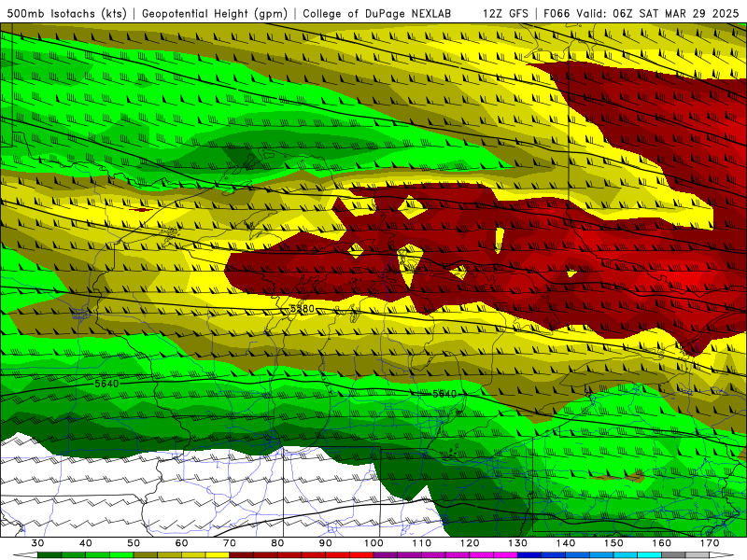Select the darkest purple colorbar swatch
747x560 pixels.
pyautogui.click(x=386, y=554)
